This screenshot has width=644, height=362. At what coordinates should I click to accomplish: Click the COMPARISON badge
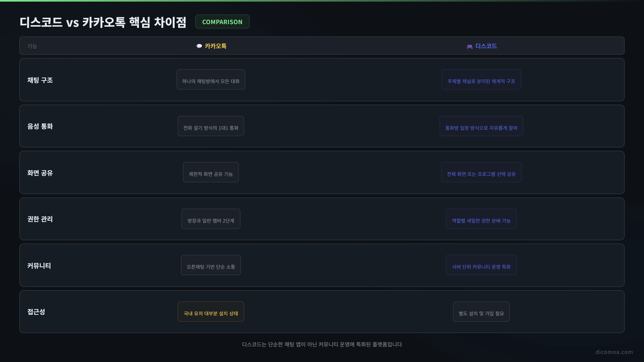pyautogui.click(x=222, y=22)
